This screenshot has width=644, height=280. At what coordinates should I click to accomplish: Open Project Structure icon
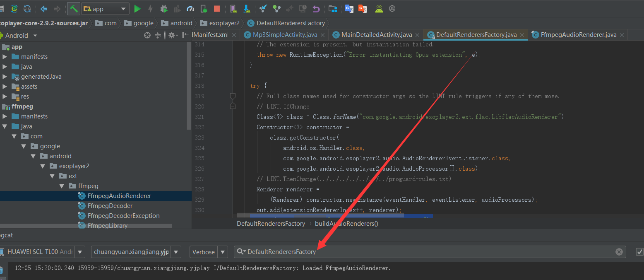point(333,9)
